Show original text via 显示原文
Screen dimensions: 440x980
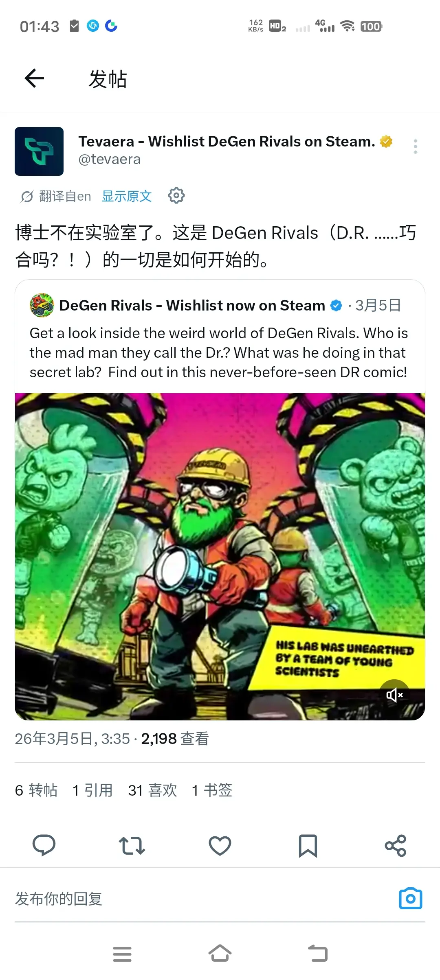pyautogui.click(x=127, y=196)
